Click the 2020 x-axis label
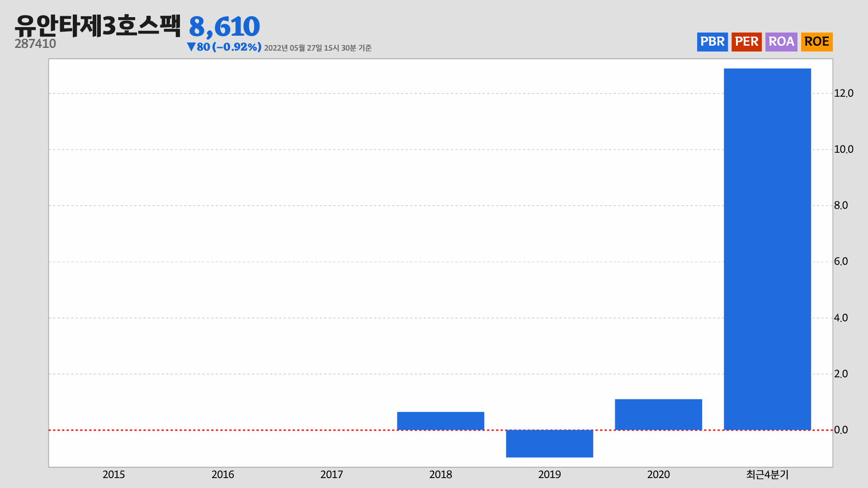 click(x=658, y=474)
